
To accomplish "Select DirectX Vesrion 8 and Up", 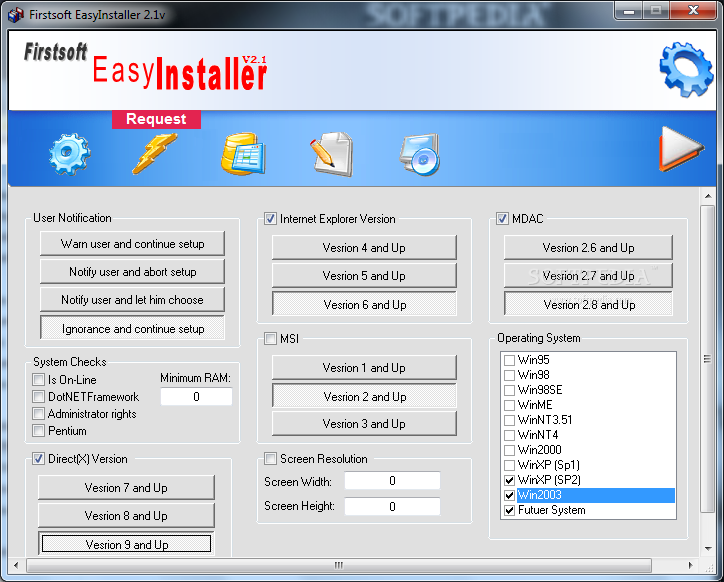I will coord(126,515).
